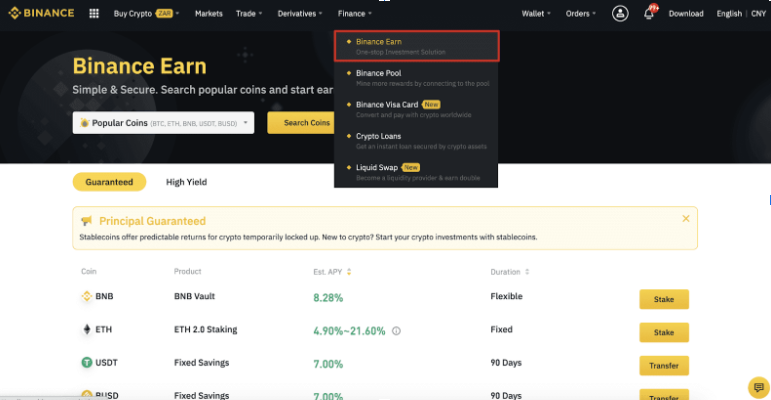Sort by Duration arrows

tap(527, 272)
